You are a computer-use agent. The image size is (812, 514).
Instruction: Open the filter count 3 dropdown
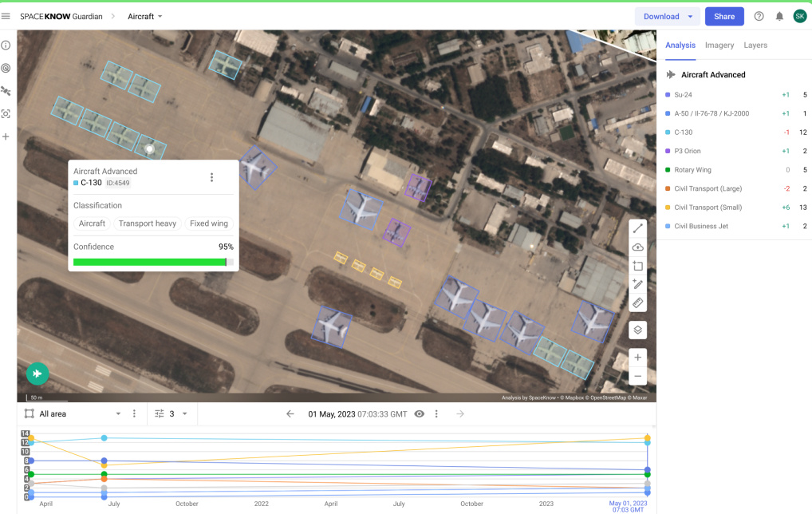click(171, 413)
